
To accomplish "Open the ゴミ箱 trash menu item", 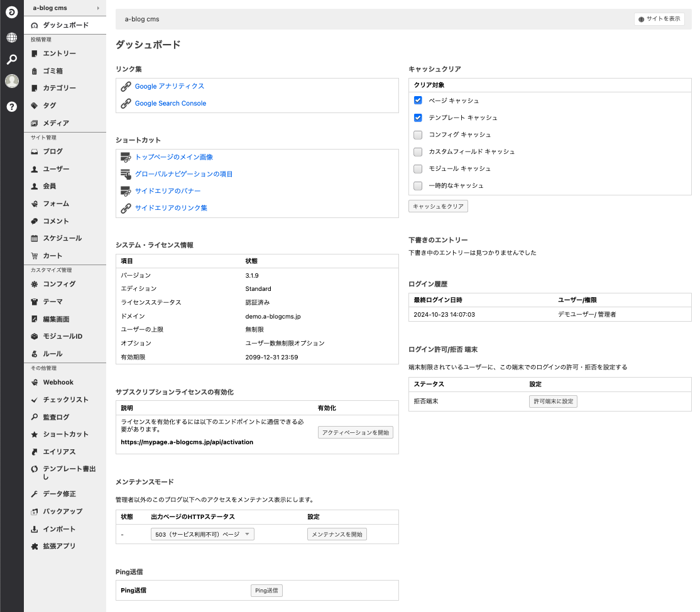I will (x=53, y=71).
